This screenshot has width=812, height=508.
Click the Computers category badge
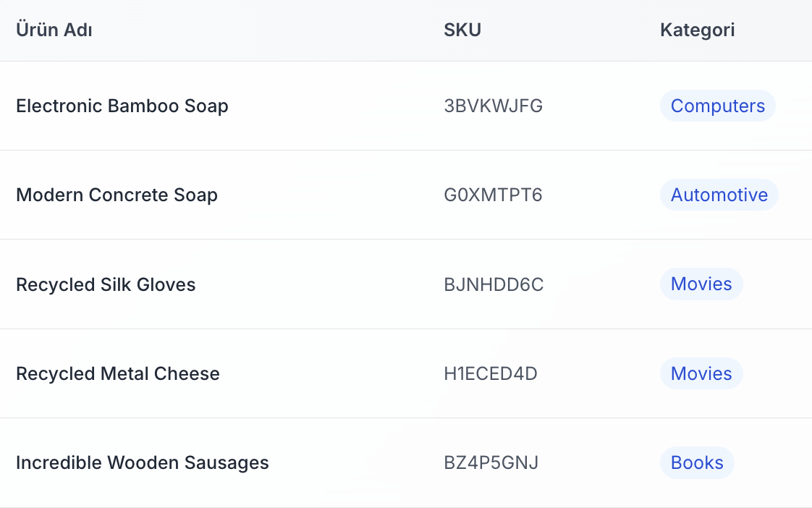[718, 106]
